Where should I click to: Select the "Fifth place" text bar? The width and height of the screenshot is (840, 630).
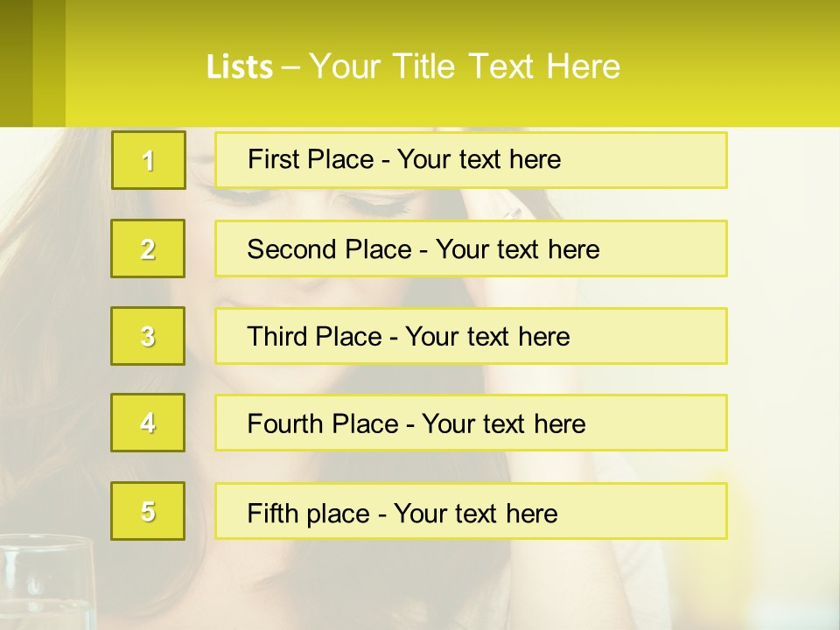471,511
